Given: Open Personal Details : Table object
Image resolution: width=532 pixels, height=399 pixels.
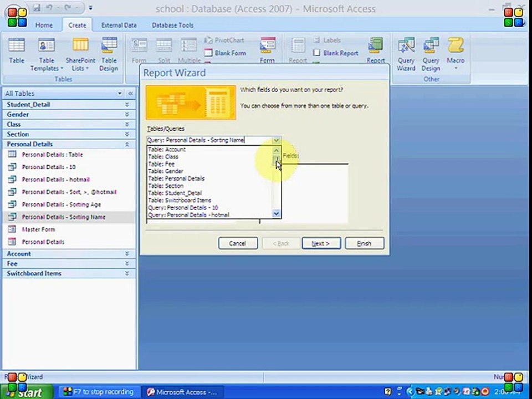Looking at the screenshot, I should (x=52, y=155).
